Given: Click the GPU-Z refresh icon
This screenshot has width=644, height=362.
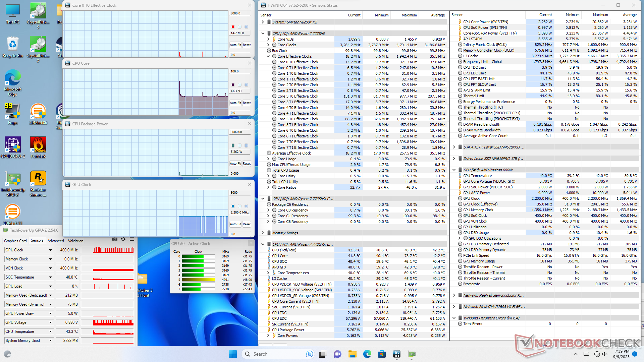Looking at the screenshot, I should [123, 239].
